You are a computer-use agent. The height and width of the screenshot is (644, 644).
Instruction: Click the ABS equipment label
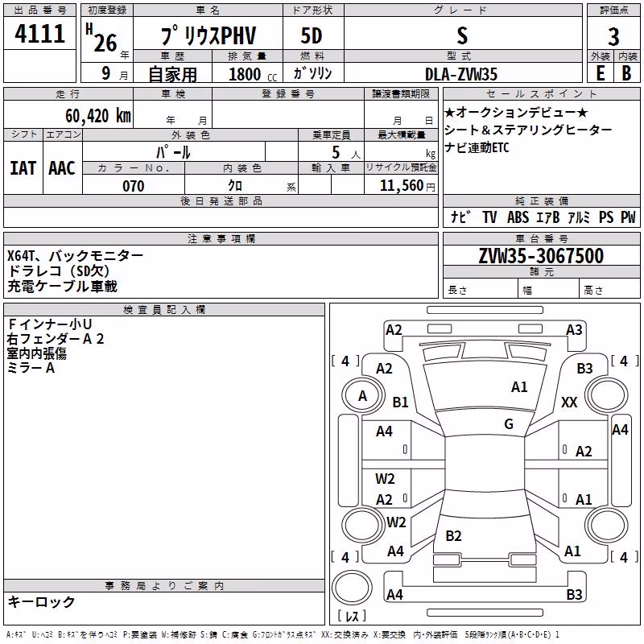click(x=518, y=217)
